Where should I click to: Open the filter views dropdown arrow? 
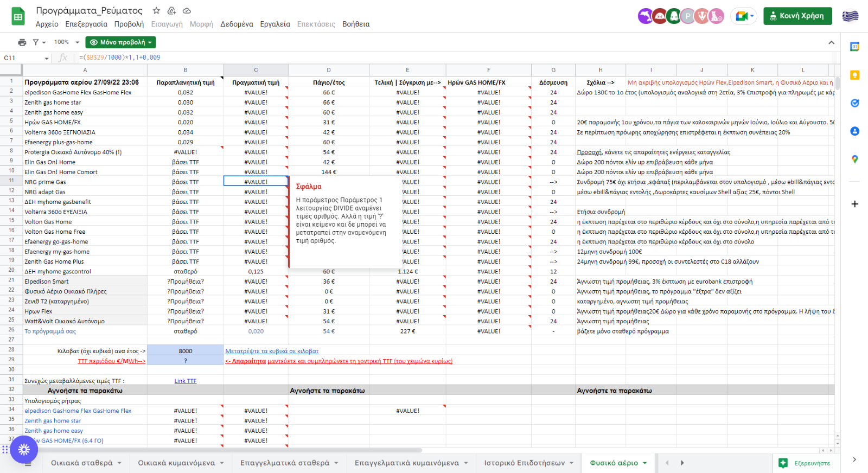coord(43,42)
